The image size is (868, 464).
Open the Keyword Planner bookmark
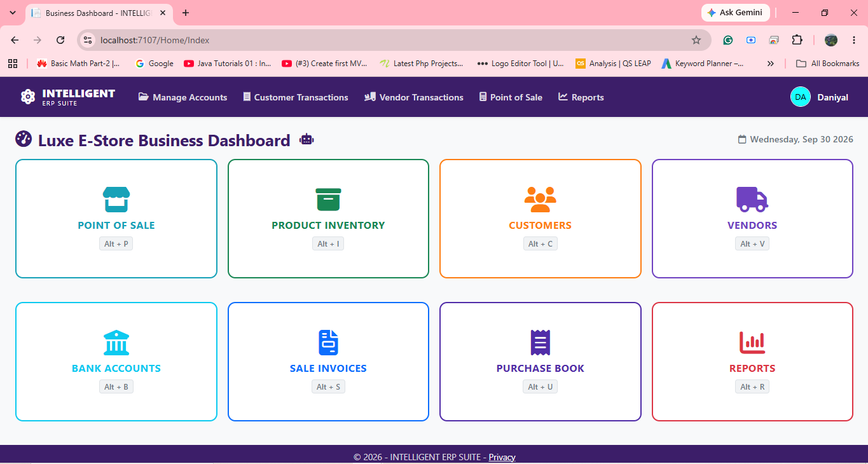click(x=703, y=63)
